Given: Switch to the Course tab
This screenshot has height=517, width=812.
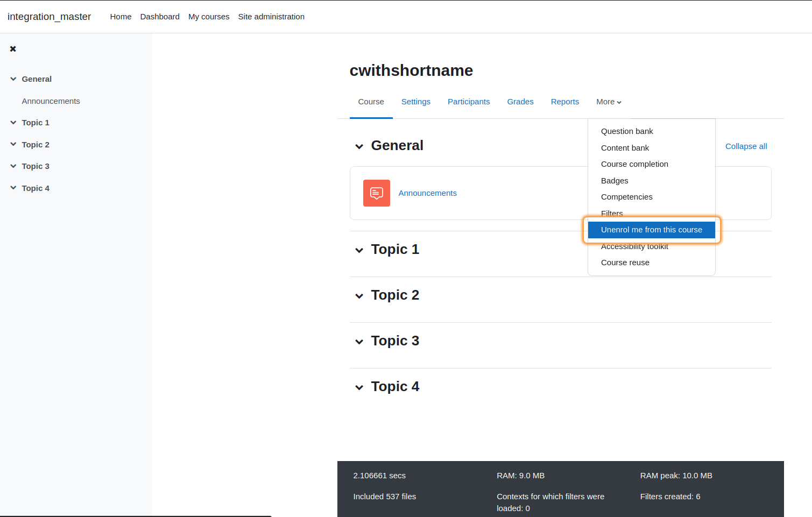Looking at the screenshot, I should pos(371,102).
